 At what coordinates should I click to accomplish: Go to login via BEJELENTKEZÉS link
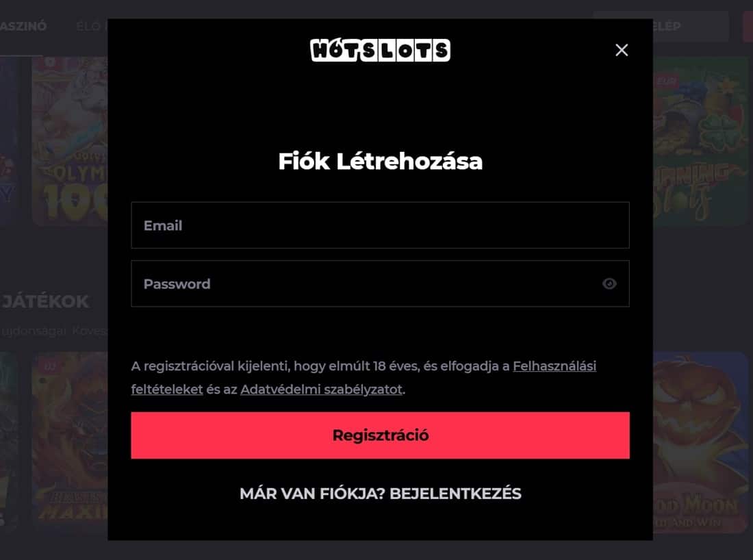[x=455, y=494]
